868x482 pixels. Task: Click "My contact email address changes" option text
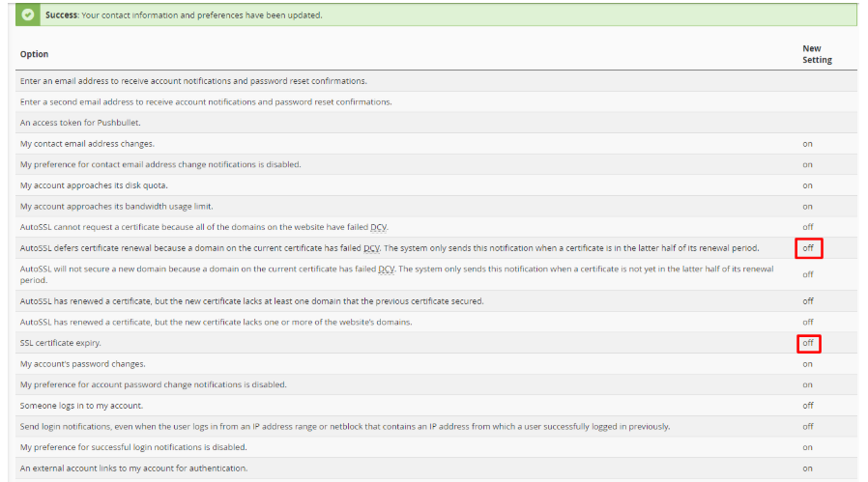tap(87, 144)
